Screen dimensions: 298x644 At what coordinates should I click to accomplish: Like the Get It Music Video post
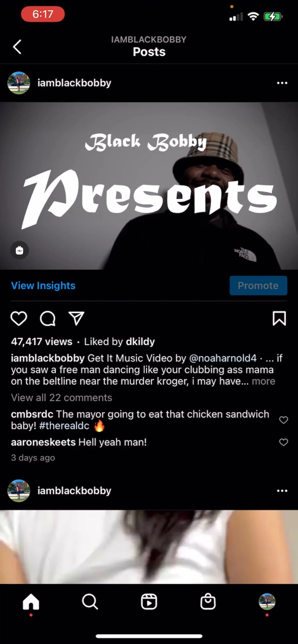tap(19, 318)
